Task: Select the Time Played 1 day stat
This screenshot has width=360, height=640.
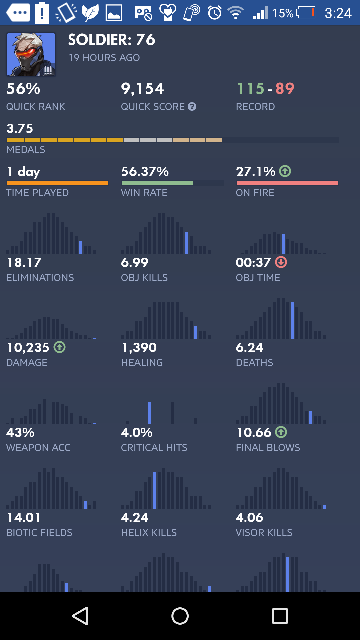Action: [57, 182]
